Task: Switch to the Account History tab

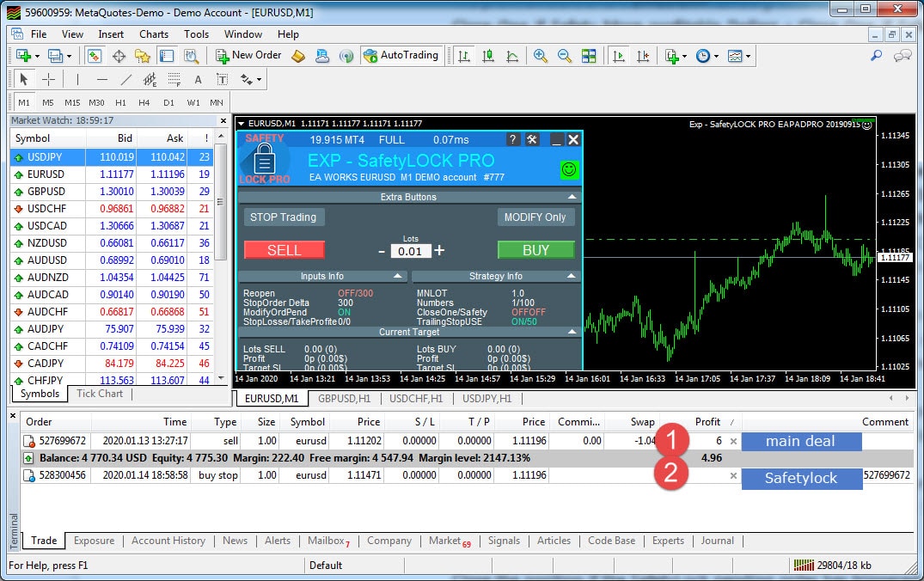Action: point(168,541)
